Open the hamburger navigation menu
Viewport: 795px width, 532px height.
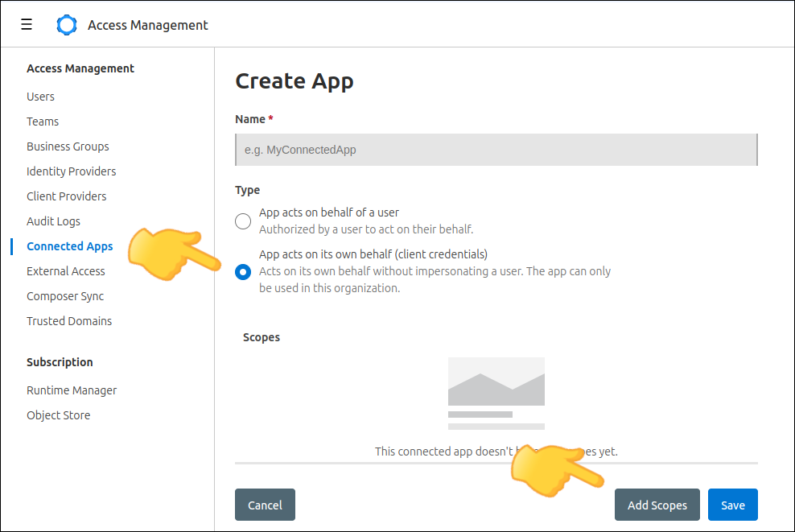27,25
